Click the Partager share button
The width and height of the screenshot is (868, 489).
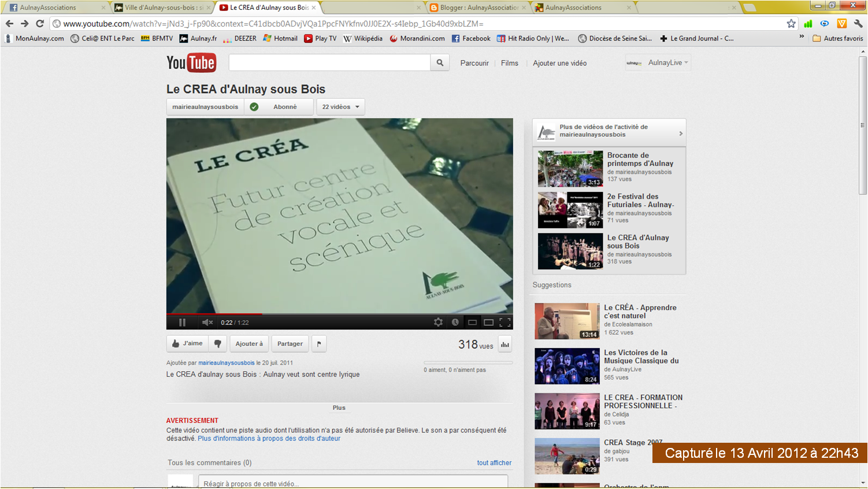290,343
